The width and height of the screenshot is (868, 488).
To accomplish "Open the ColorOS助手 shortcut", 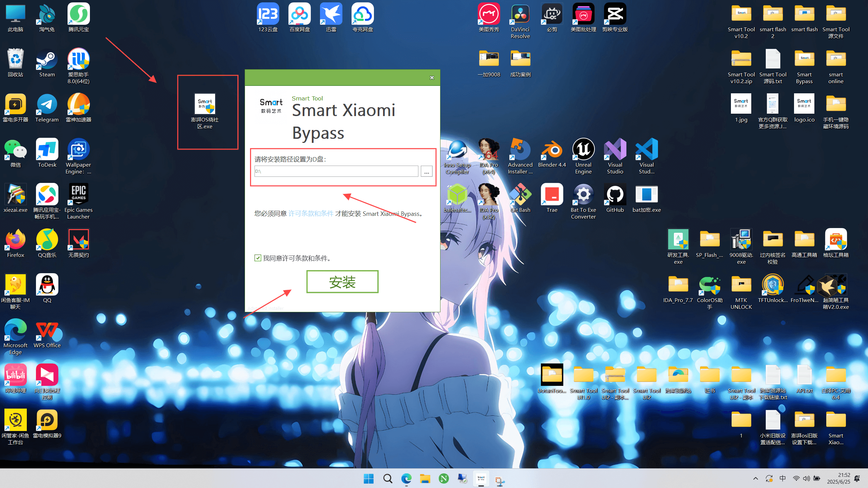I will click(710, 292).
